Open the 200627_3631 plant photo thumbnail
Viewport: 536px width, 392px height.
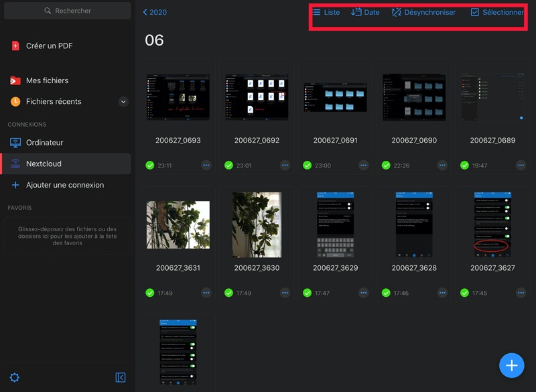(x=178, y=225)
